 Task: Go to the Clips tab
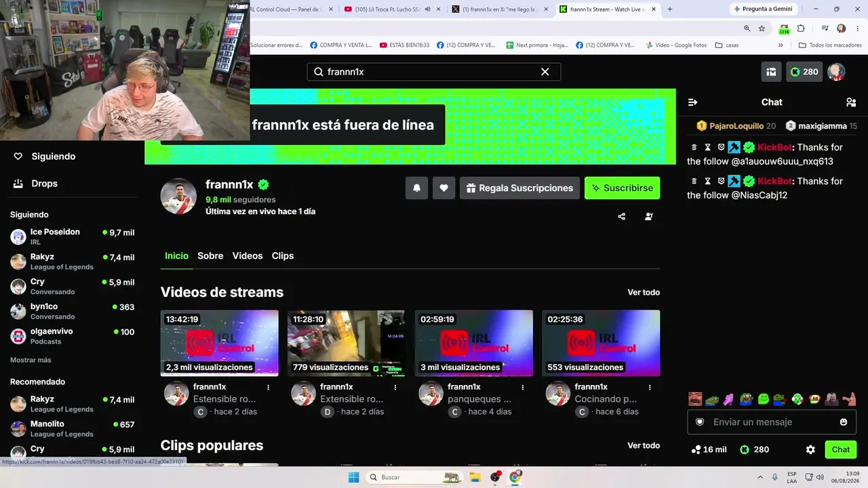pyautogui.click(x=283, y=256)
